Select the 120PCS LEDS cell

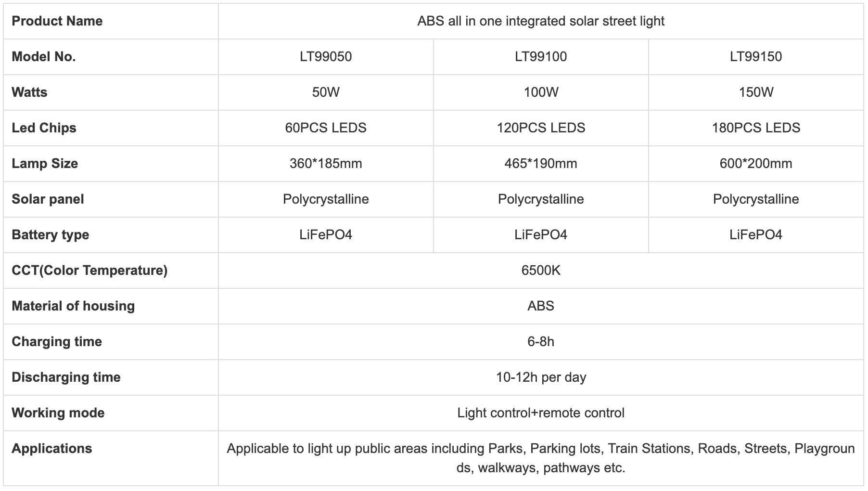coord(541,128)
